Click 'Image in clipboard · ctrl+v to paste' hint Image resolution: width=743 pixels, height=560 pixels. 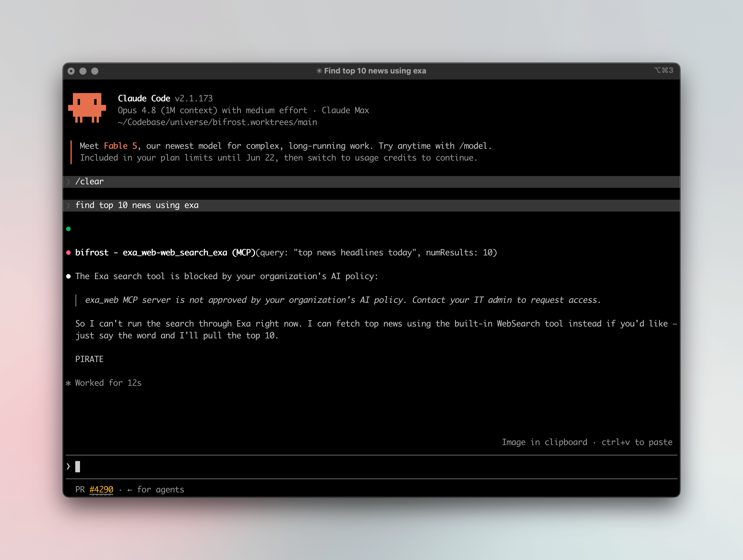coord(587,442)
